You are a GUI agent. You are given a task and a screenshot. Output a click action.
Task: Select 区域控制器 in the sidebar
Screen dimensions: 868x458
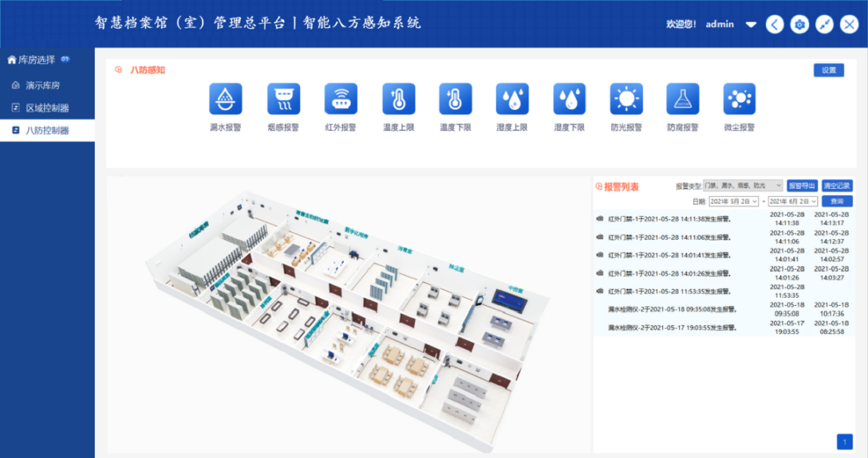47,108
